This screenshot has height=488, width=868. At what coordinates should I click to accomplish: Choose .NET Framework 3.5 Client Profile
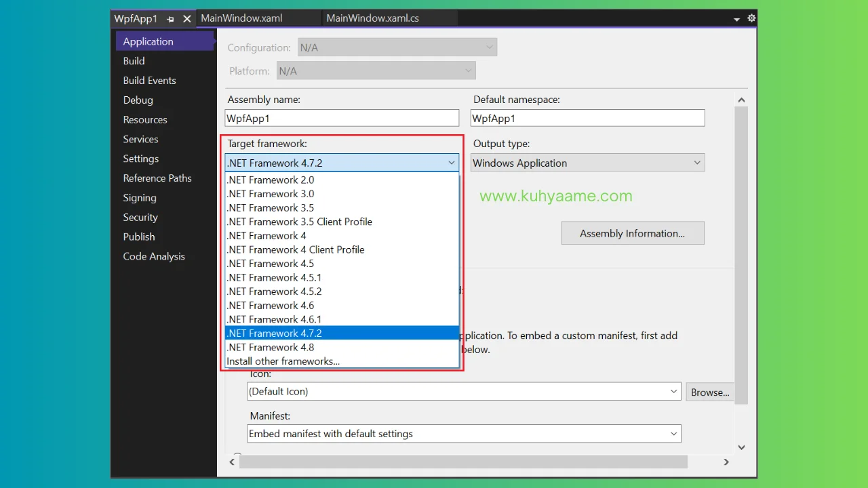tap(342, 222)
